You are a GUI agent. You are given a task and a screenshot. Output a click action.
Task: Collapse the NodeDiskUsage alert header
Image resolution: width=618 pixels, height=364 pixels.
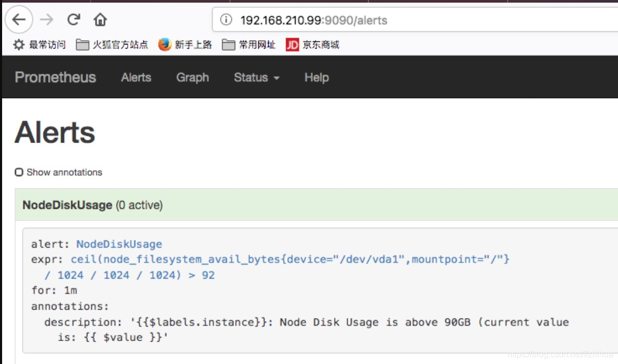[x=316, y=205]
